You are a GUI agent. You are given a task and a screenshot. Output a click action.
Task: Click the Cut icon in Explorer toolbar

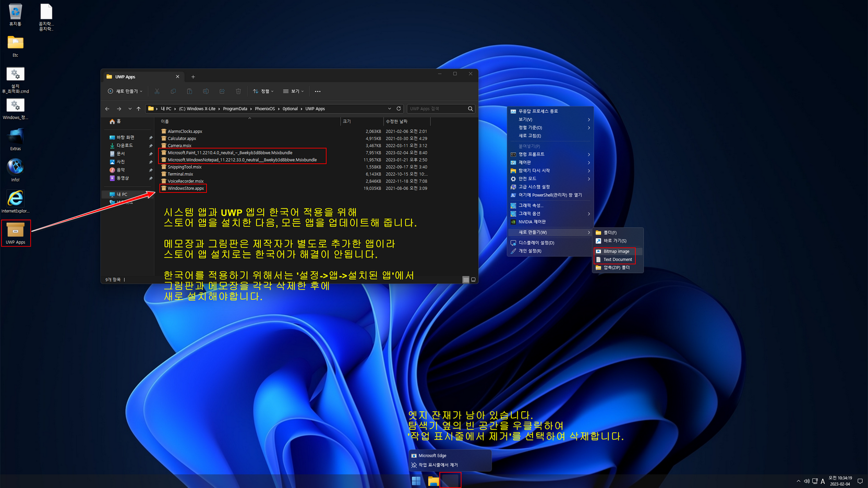[x=157, y=91]
